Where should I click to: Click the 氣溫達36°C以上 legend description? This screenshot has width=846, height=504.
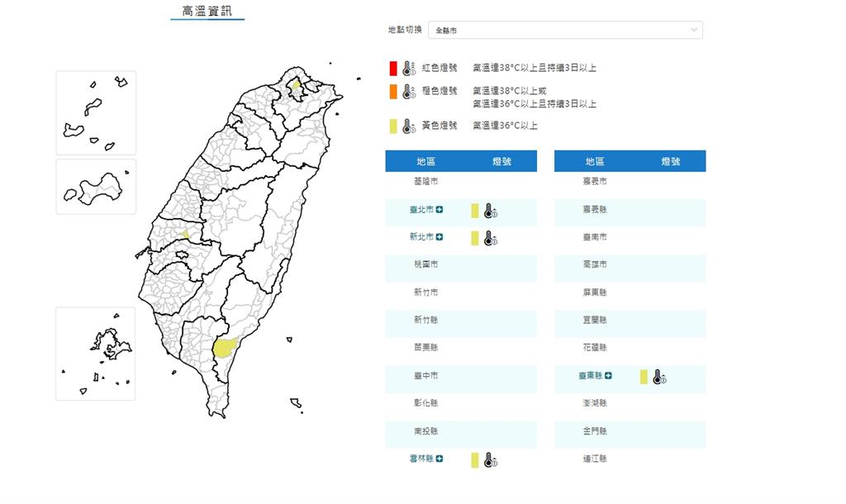[x=505, y=126]
